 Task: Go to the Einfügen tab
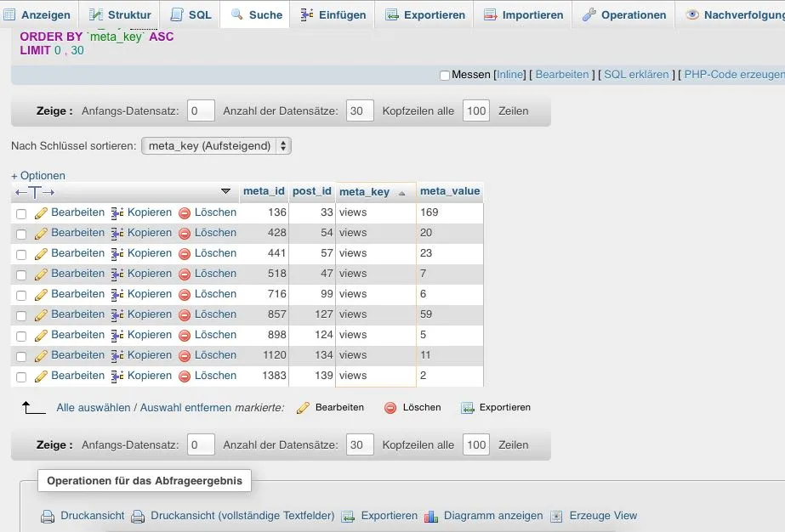click(333, 15)
